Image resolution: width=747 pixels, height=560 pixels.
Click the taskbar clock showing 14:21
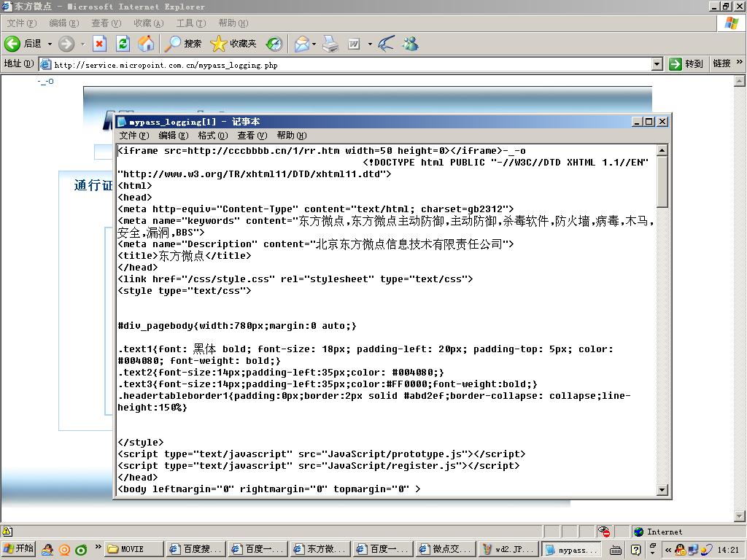728,550
